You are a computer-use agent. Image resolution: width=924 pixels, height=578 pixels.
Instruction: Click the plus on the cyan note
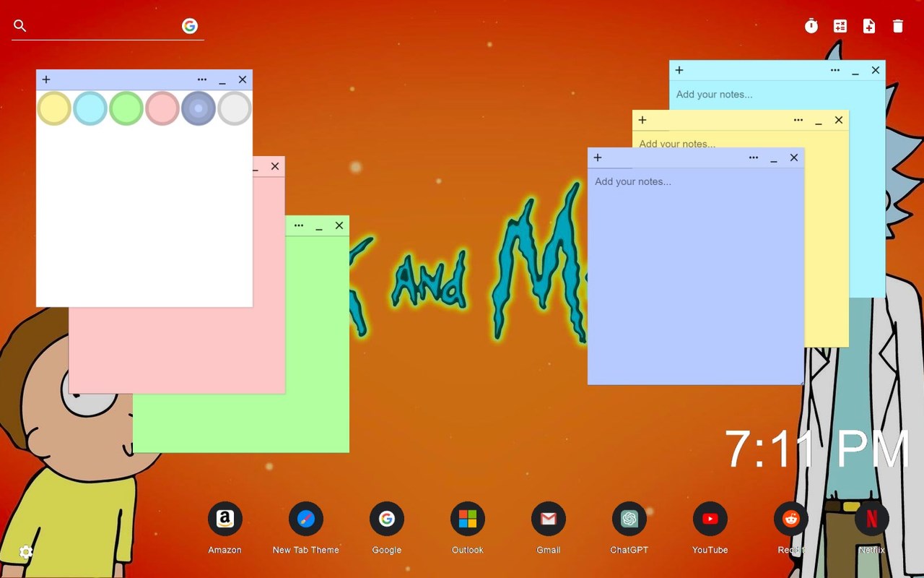click(x=679, y=70)
